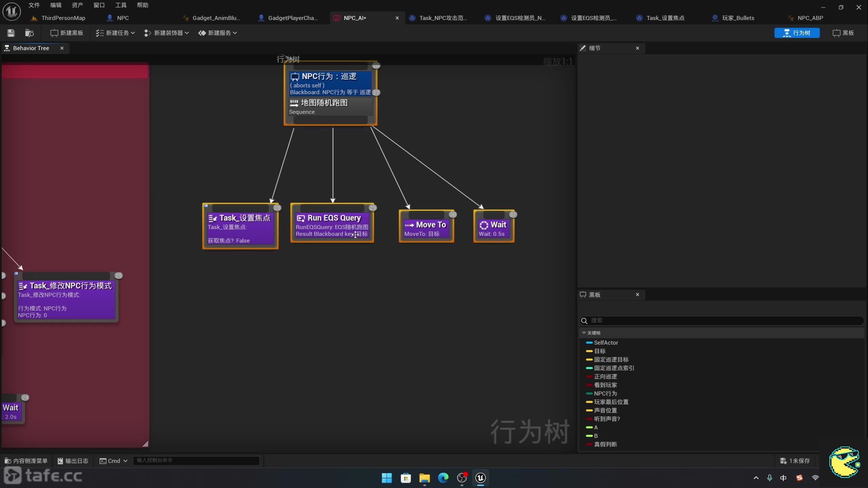Switch to 行为树 mode
This screenshot has height=488, width=868.
click(797, 33)
